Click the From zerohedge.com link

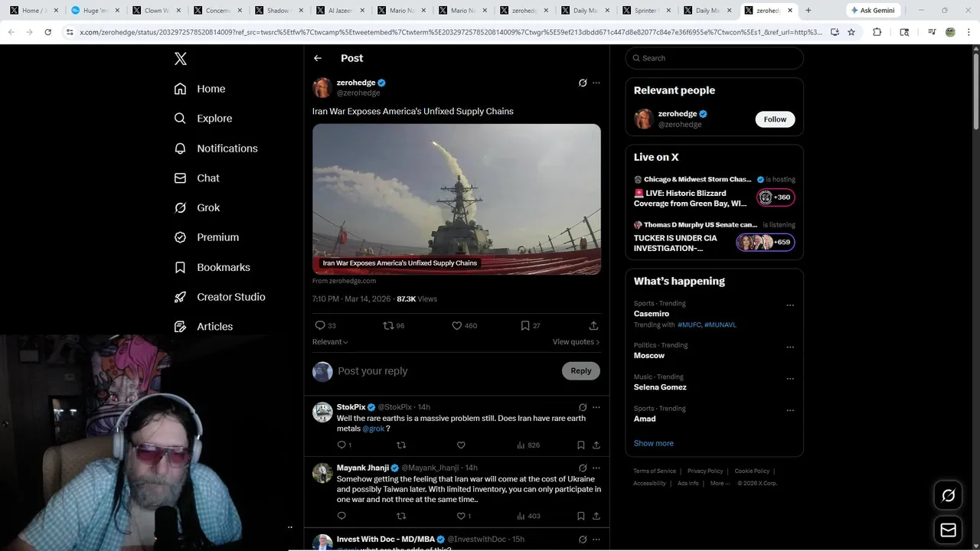pos(344,281)
